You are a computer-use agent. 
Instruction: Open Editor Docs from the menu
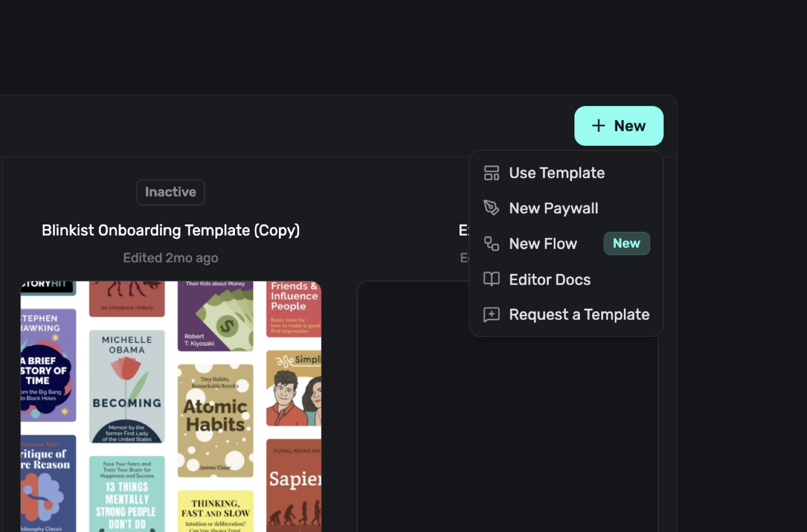(566, 279)
